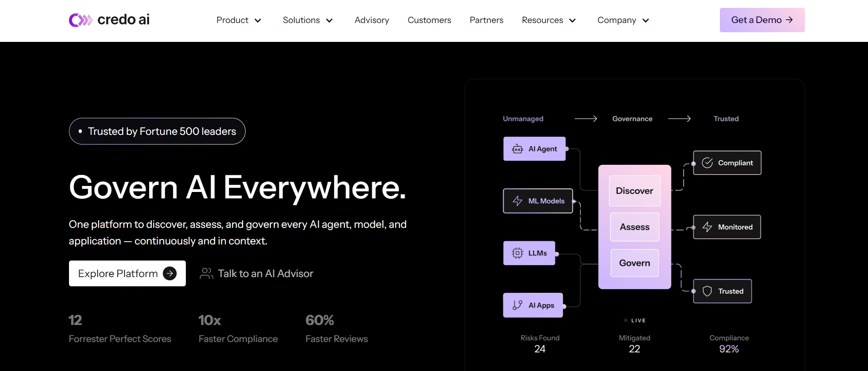The image size is (868, 371).
Task: Click the lightning icon in Monitored box
Action: click(x=707, y=227)
